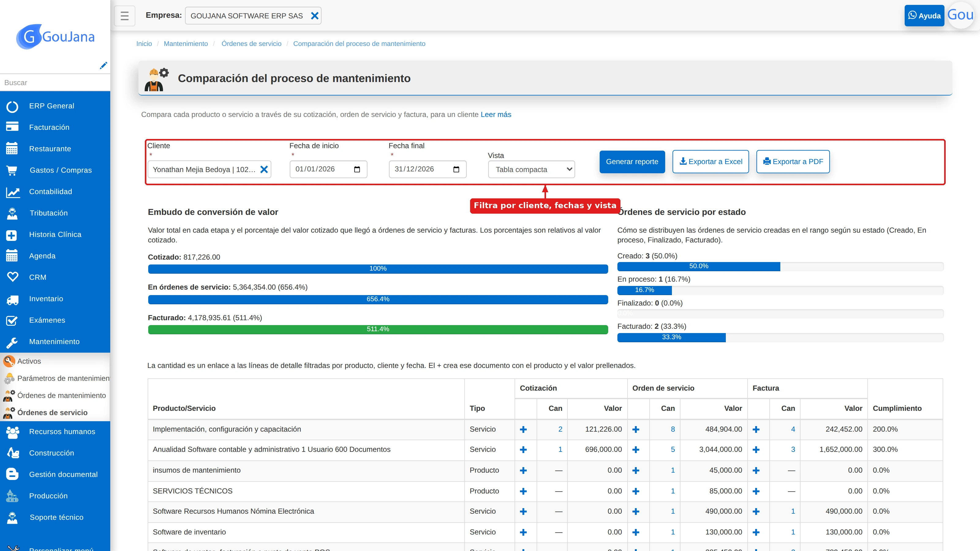This screenshot has height=551, width=980.
Task: Open WhatsApp Ayuda help button
Action: (924, 16)
